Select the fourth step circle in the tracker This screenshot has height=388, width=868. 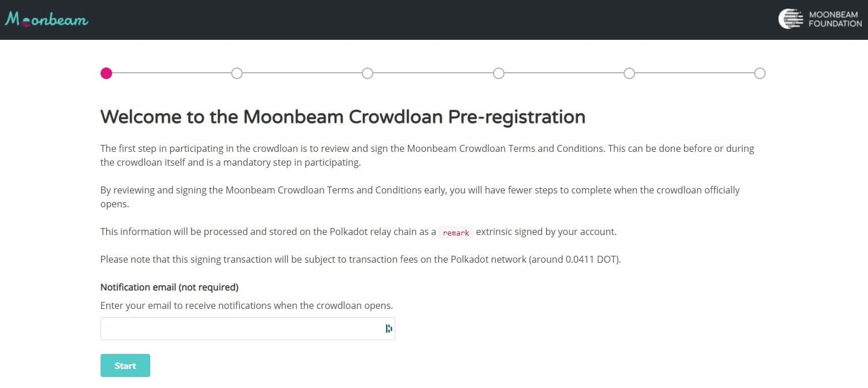[x=499, y=73]
